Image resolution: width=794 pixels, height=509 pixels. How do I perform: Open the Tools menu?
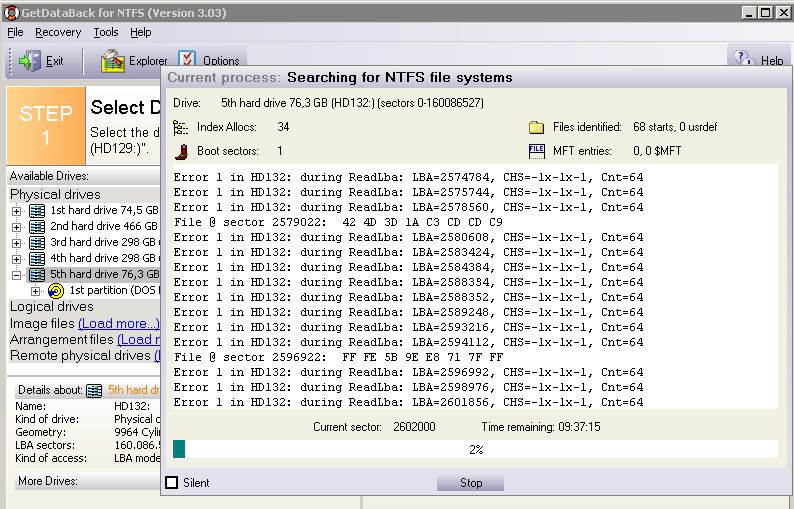pyautogui.click(x=105, y=32)
